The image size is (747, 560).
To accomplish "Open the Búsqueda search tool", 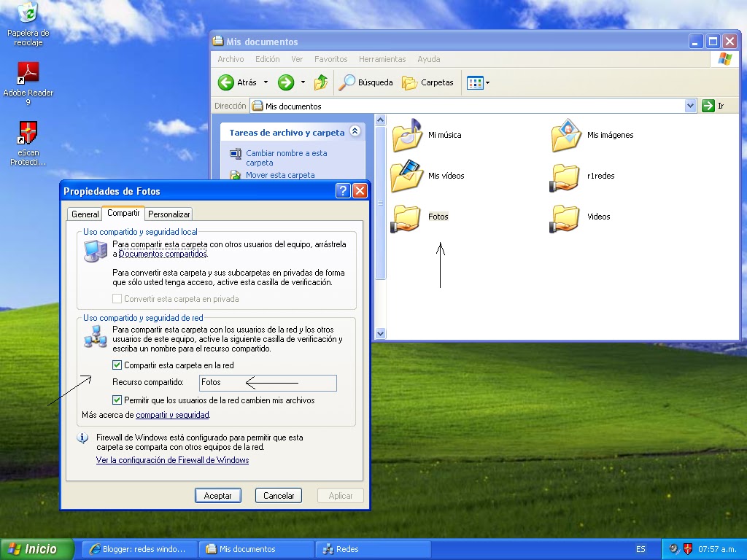I will pyautogui.click(x=365, y=82).
